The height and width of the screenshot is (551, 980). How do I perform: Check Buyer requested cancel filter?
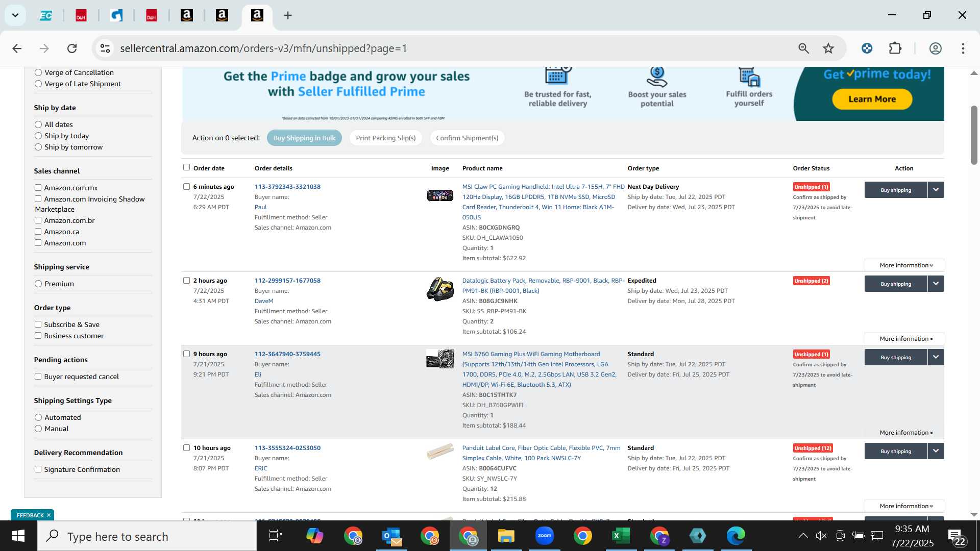[38, 377]
